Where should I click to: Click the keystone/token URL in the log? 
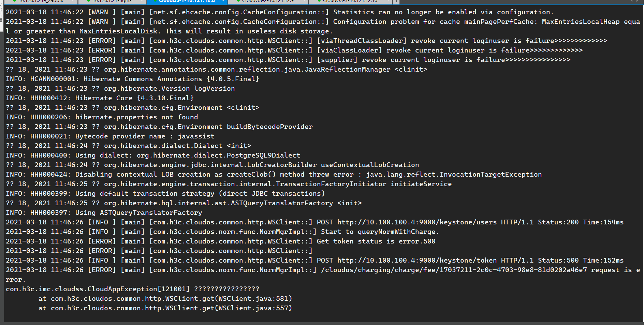[417, 261]
